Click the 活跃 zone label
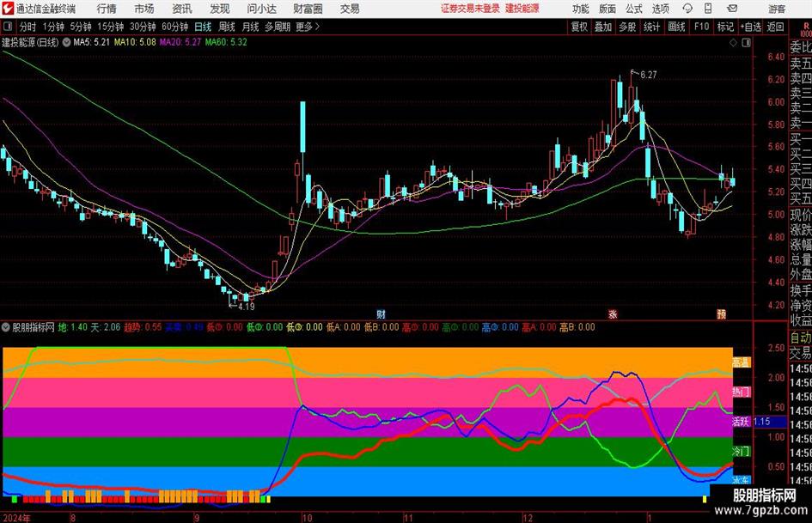 pos(741,422)
